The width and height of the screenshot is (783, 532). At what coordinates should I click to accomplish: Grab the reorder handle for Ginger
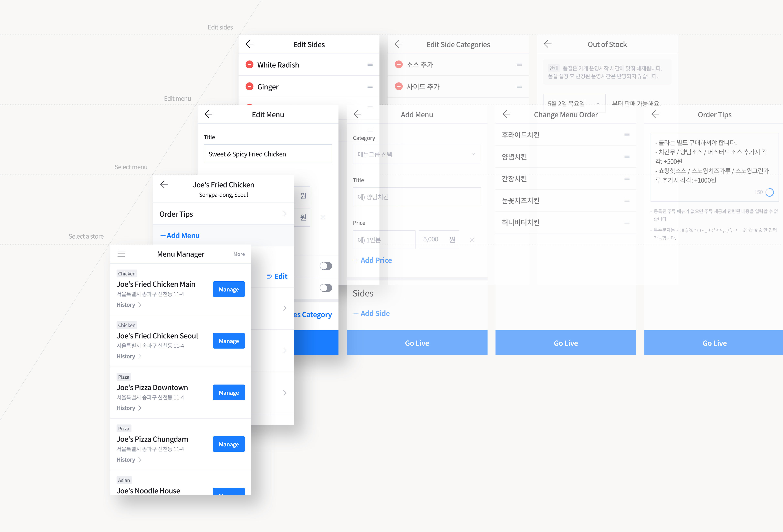coord(370,87)
